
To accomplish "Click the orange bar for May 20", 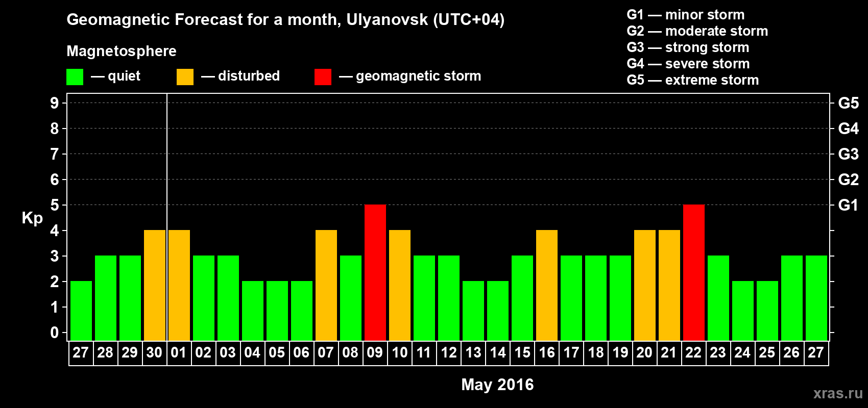I will tap(645, 286).
